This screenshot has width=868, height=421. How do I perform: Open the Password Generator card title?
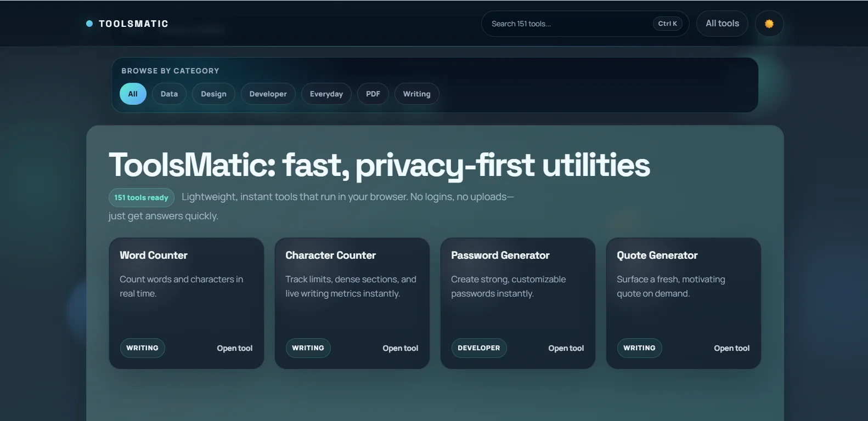500,255
